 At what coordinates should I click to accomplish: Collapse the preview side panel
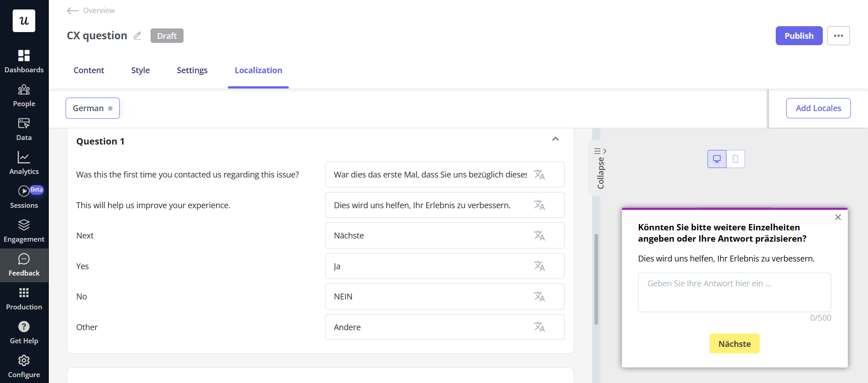[x=600, y=168]
